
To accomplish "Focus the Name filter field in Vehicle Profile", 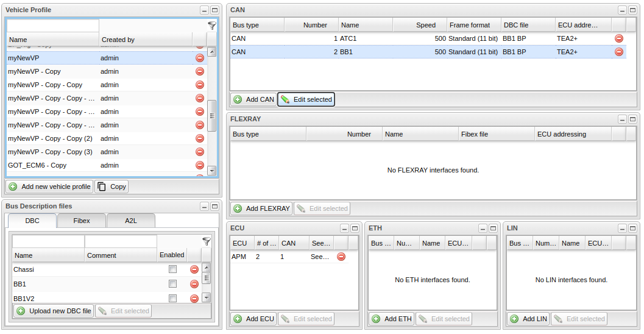I will click(x=53, y=26).
